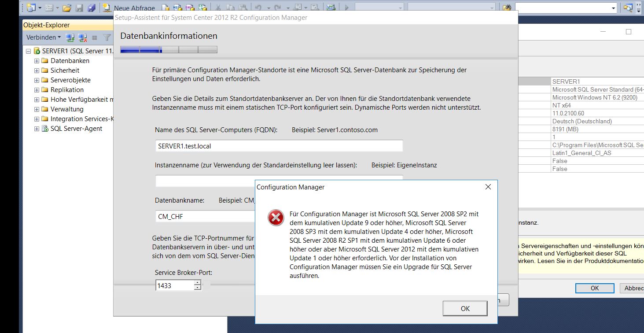The height and width of the screenshot is (333, 644).
Task: Click find in files binoculars icon
Action: [x=507, y=7]
